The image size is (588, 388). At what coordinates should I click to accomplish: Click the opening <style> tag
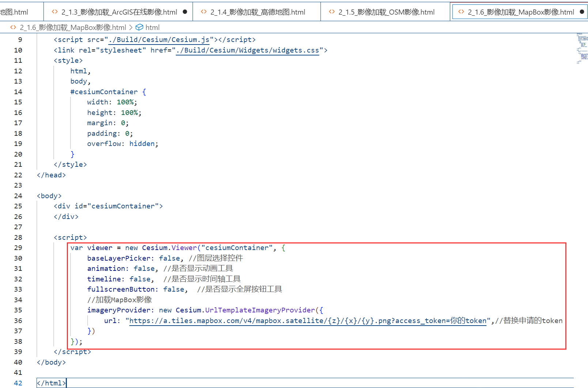pyautogui.click(x=68, y=61)
